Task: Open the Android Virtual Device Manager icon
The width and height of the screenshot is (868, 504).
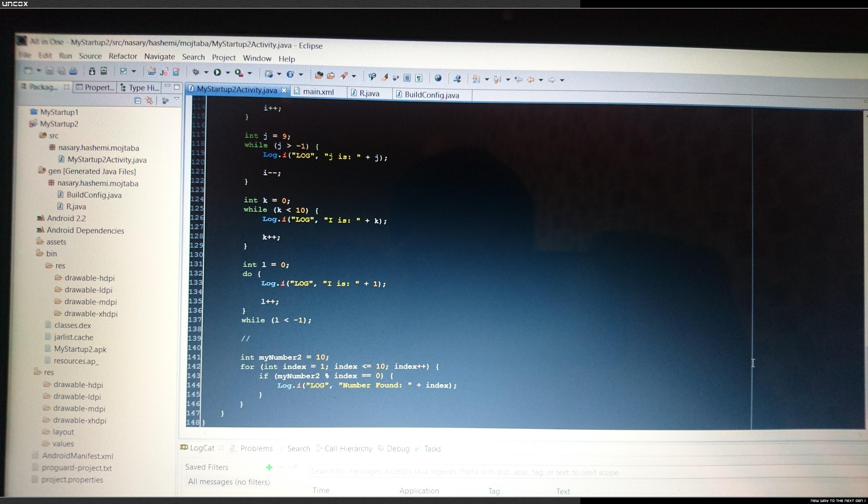Action: [x=104, y=71]
